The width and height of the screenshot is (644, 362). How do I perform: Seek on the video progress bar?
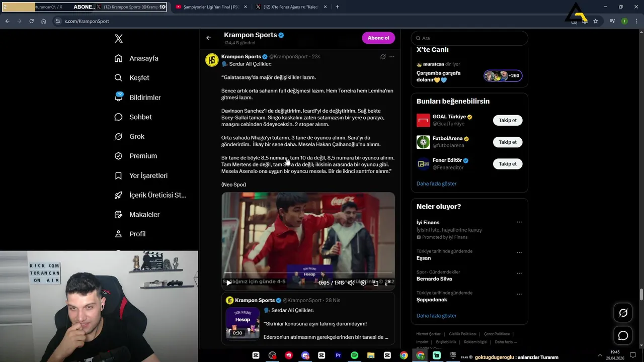tap(308, 273)
